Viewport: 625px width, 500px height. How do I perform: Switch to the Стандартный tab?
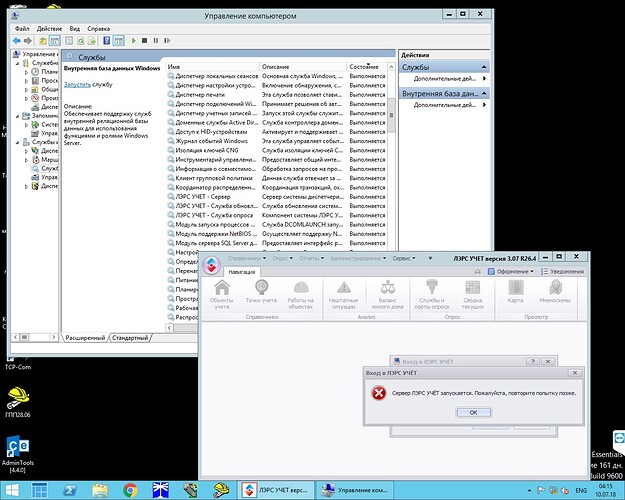[x=130, y=338]
